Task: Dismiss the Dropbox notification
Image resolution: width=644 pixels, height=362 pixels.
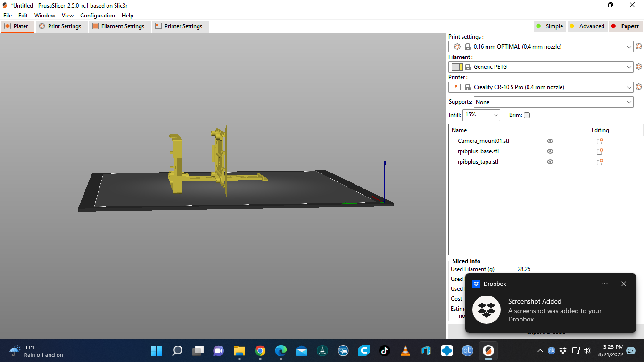Action: click(624, 284)
